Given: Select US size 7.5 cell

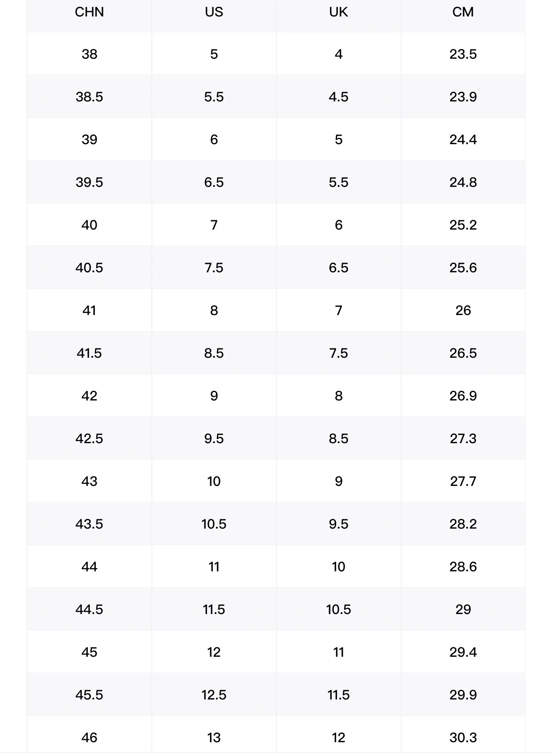Looking at the screenshot, I should 214,267.
